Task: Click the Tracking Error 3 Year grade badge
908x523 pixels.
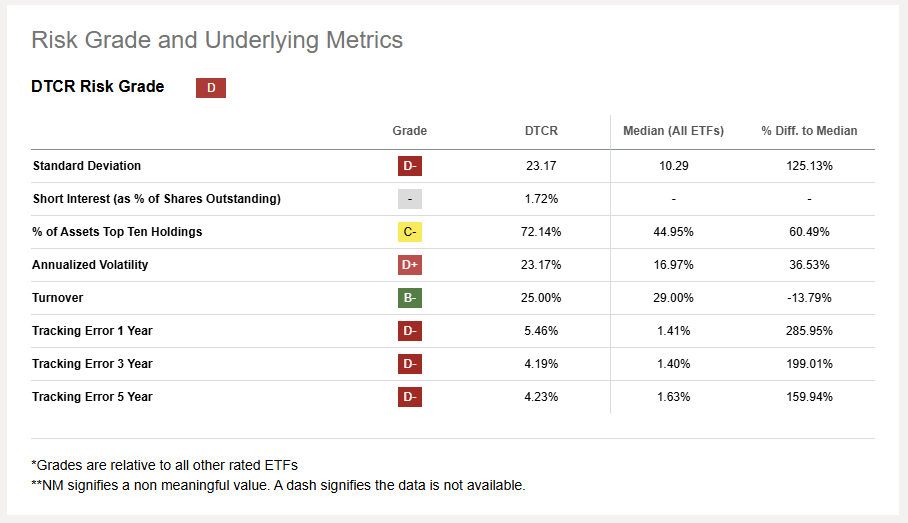Action: tap(409, 364)
